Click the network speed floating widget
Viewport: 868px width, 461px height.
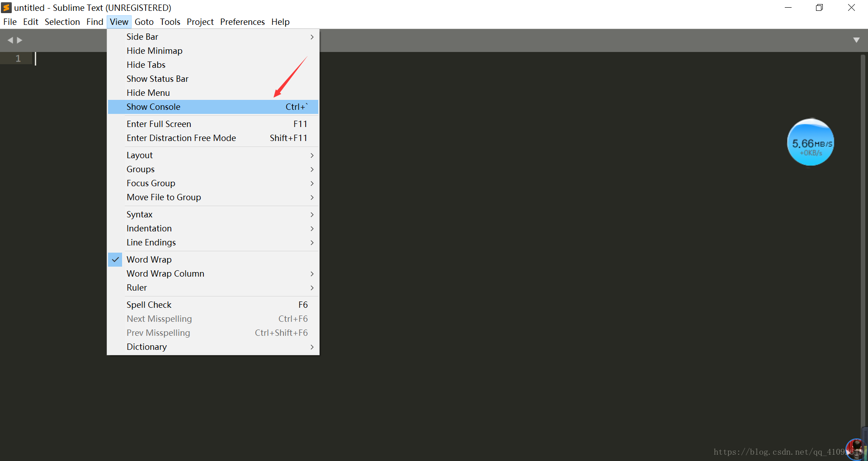pyautogui.click(x=811, y=142)
